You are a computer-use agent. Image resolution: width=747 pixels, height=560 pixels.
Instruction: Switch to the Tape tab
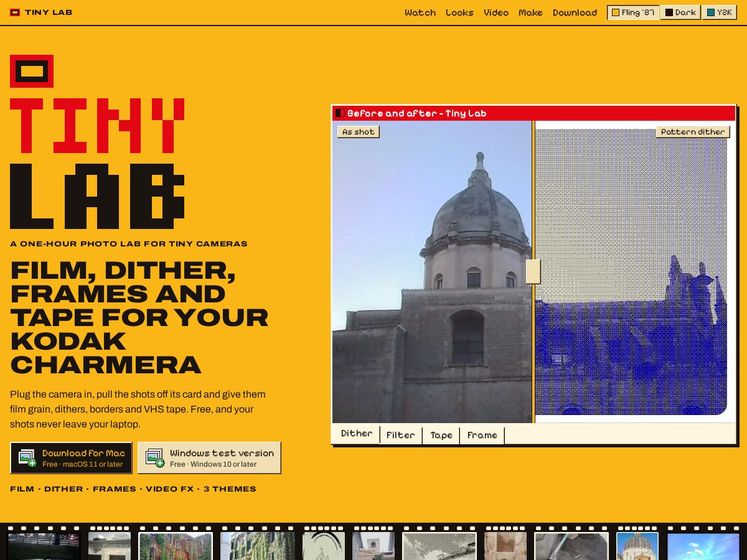pyautogui.click(x=441, y=436)
